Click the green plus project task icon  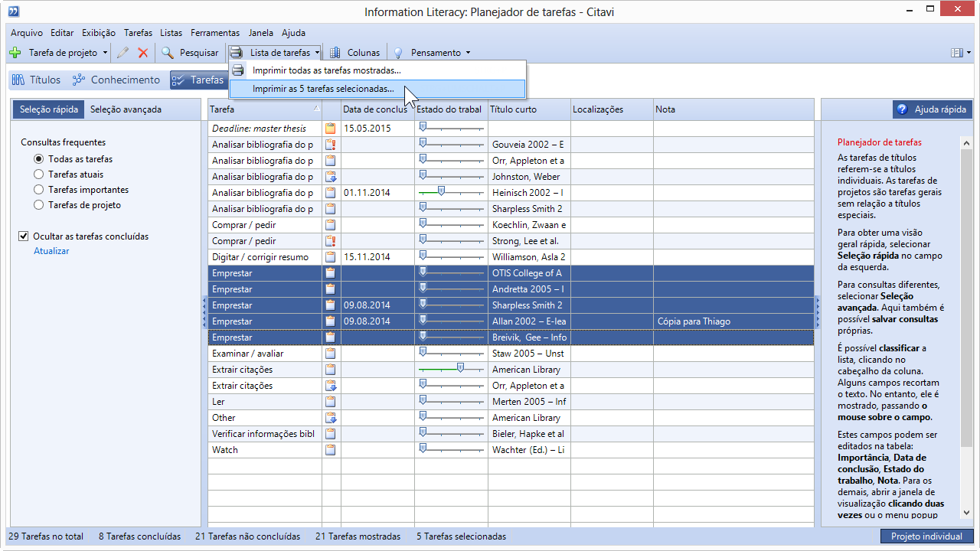click(x=15, y=53)
